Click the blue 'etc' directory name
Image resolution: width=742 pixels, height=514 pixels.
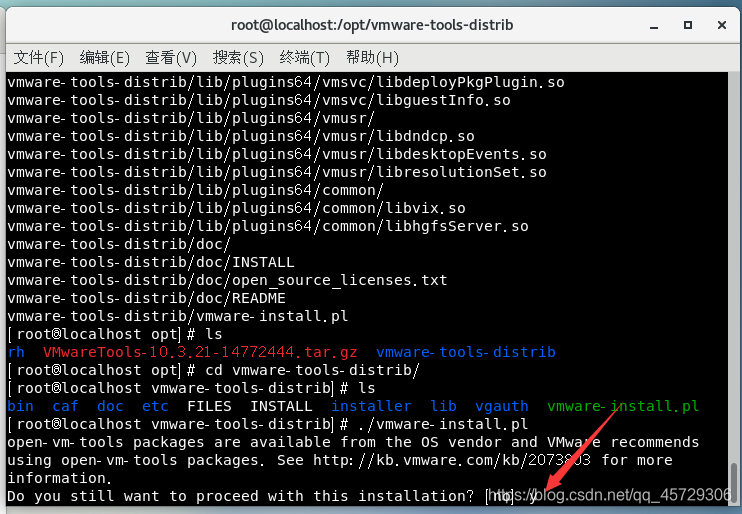point(155,406)
